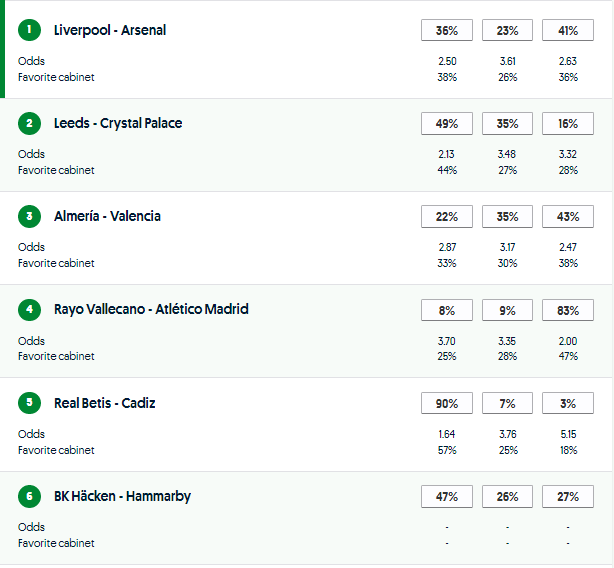Select 43% away option for Almería - Valencia
Viewport: 614px width, 568px height.
[x=567, y=217]
